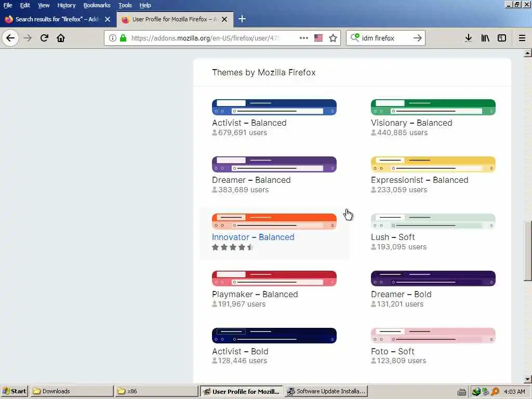
Task: Open the Dreamer – Balanced theme link
Action: (251, 180)
